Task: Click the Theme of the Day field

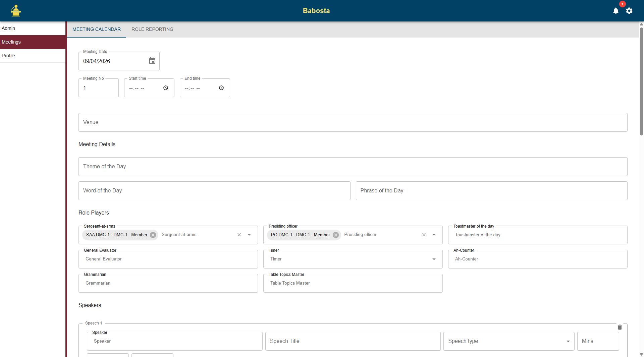Action: [x=353, y=167]
